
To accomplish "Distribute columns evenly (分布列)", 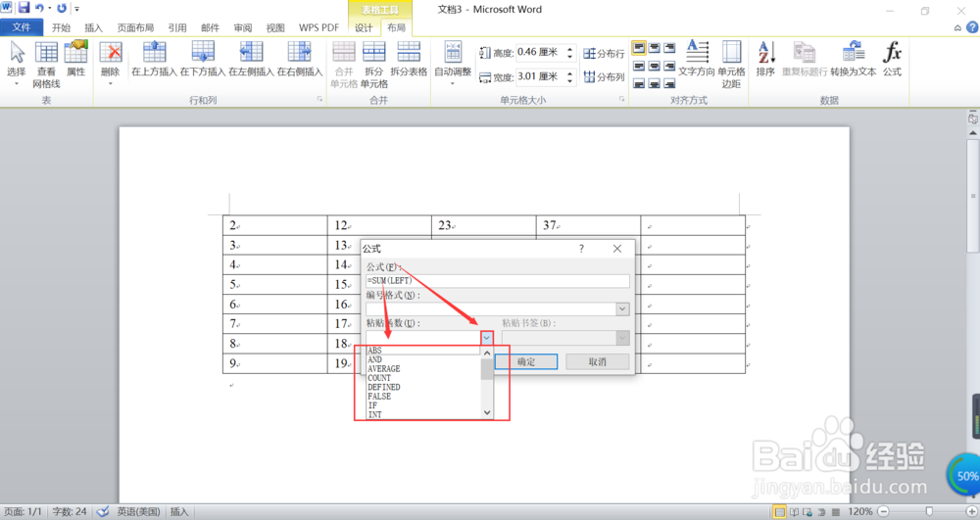I will pos(604,76).
